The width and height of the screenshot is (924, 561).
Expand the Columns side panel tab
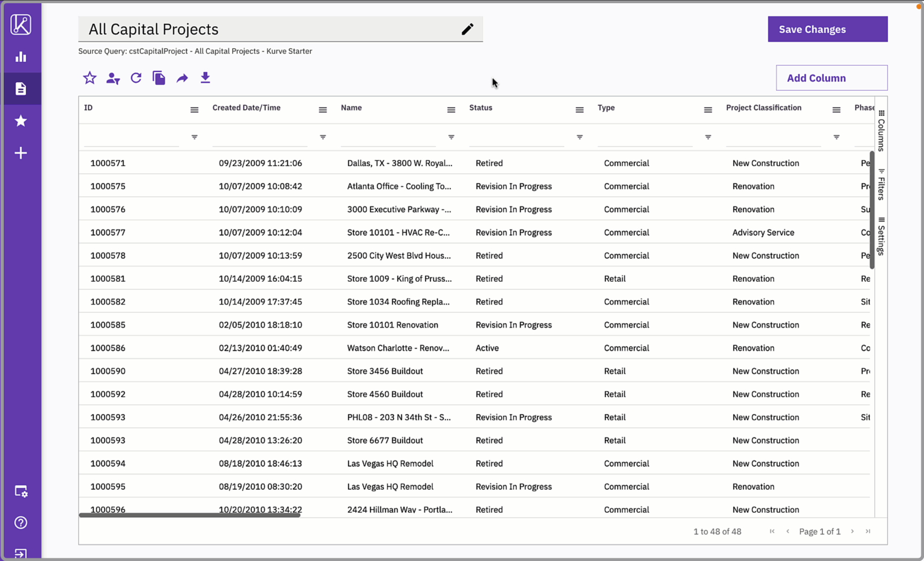point(881,130)
